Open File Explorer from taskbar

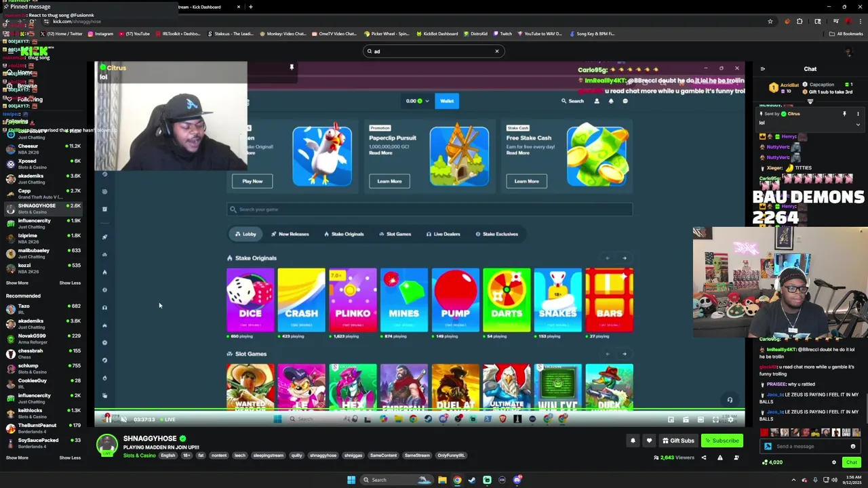point(442,480)
